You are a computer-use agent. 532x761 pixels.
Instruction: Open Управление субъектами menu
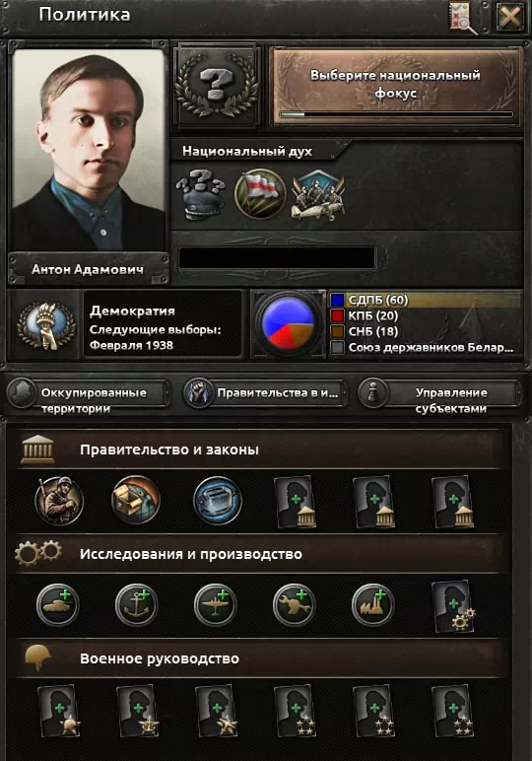pos(438,393)
